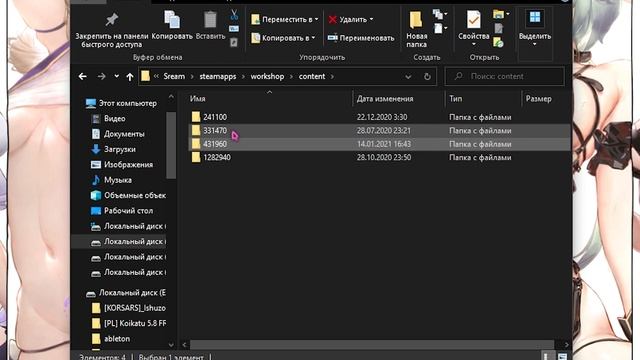Open the new item icon dropdown
The image size is (640, 360).
point(440,15)
